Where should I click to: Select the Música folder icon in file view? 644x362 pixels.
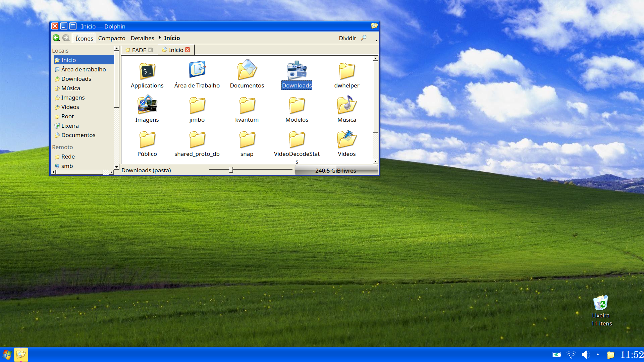347,105
